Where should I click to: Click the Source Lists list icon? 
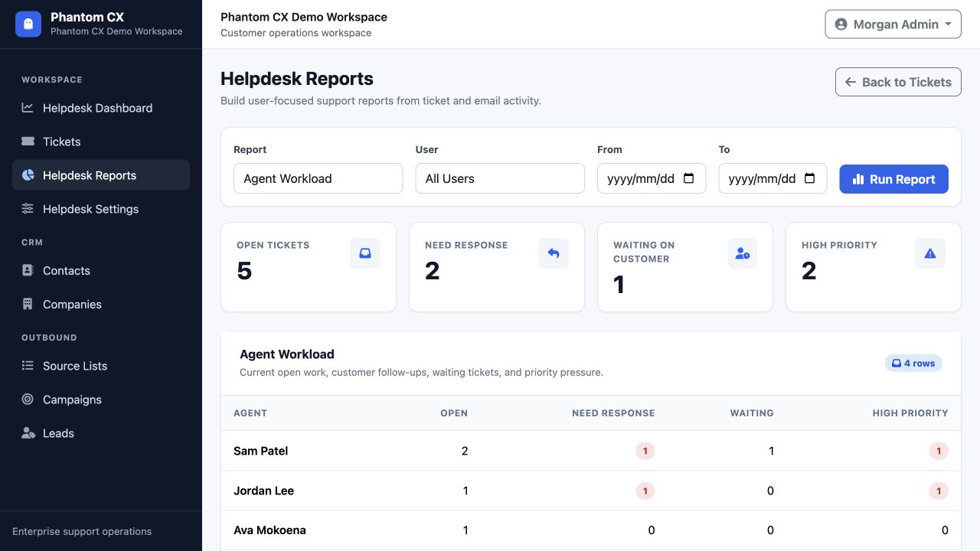pos(28,366)
